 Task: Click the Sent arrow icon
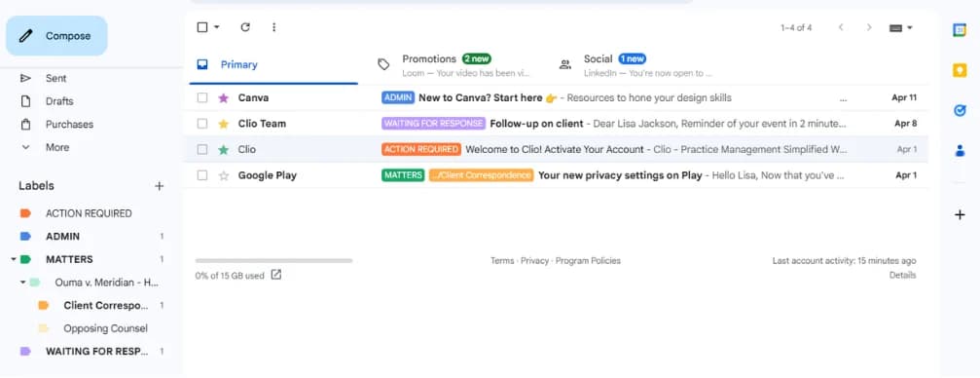[25, 78]
